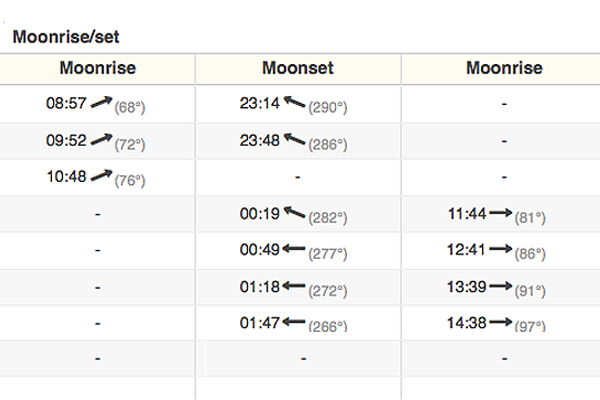Click the direction arrow next to 09:52
Image resolution: width=600 pixels, height=400 pixels.
[101, 140]
